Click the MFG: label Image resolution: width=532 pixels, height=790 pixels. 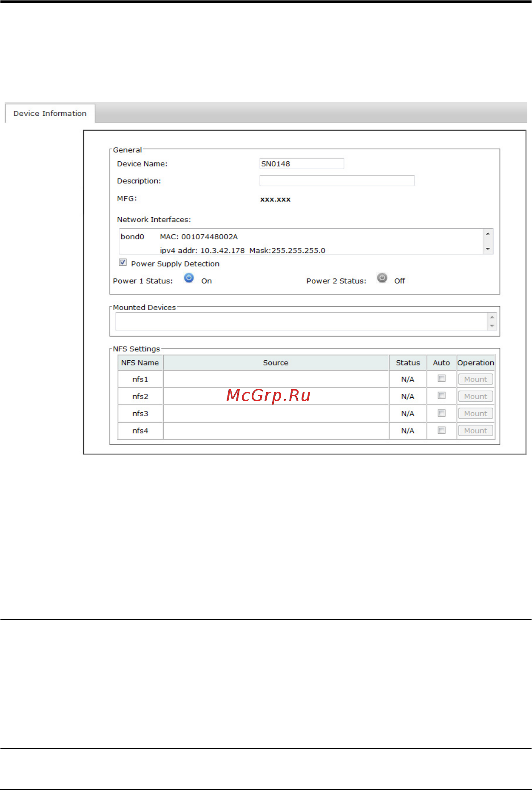tap(127, 198)
